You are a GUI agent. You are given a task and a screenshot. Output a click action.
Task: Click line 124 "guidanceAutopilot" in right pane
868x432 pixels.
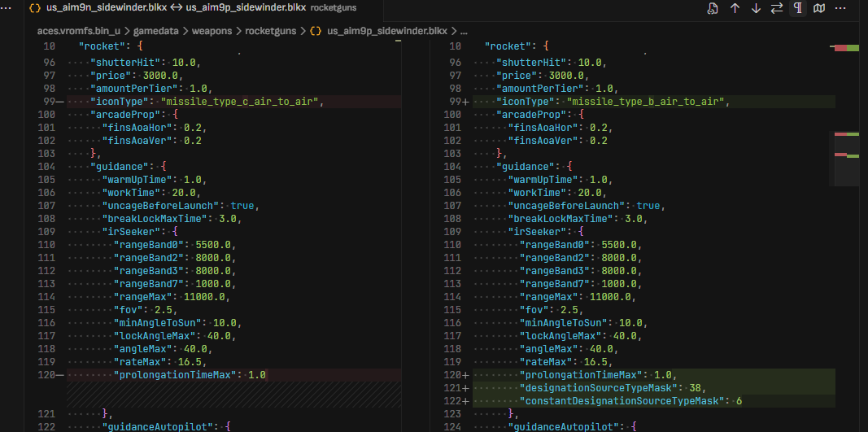(x=572, y=426)
